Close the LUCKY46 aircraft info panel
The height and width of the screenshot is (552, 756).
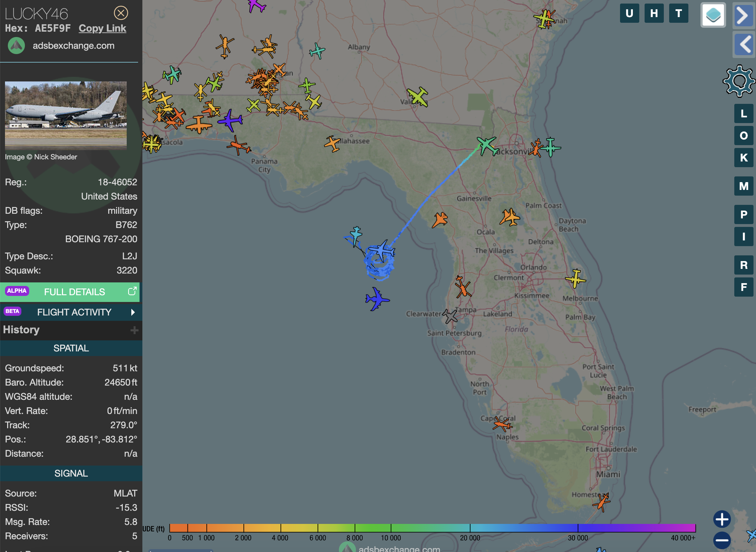point(121,13)
